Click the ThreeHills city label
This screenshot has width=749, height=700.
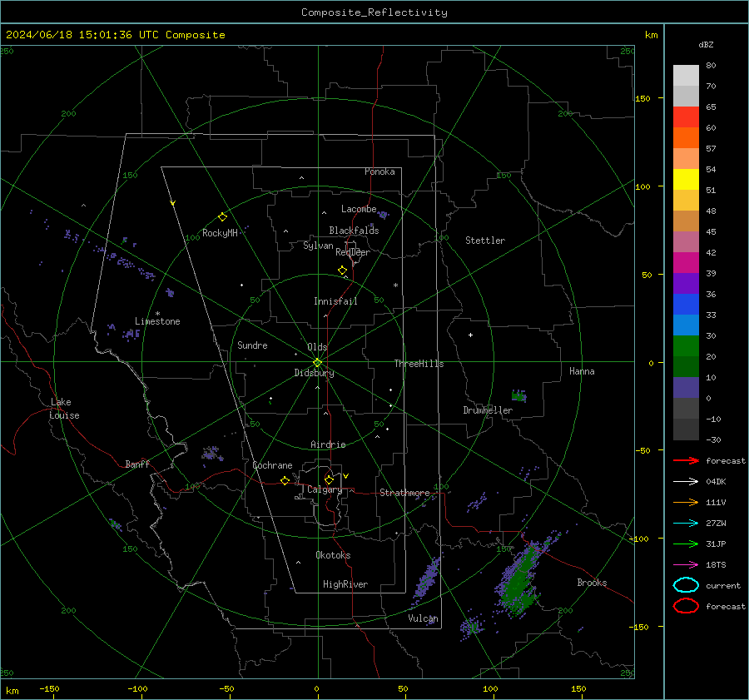pyautogui.click(x=419, y=364)
